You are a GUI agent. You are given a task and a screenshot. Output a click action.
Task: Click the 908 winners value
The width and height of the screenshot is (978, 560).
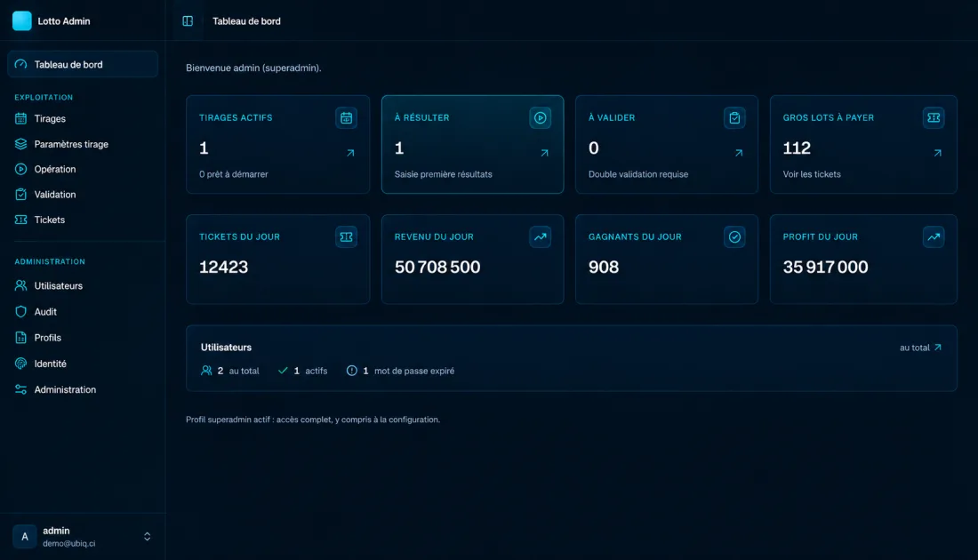pyautogui.click(x=603, y=267)
